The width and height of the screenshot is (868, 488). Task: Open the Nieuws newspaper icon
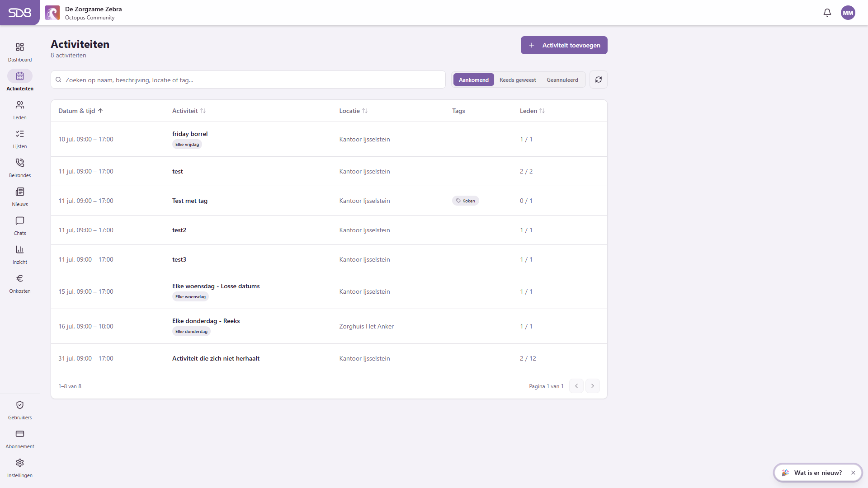(20, 192)
